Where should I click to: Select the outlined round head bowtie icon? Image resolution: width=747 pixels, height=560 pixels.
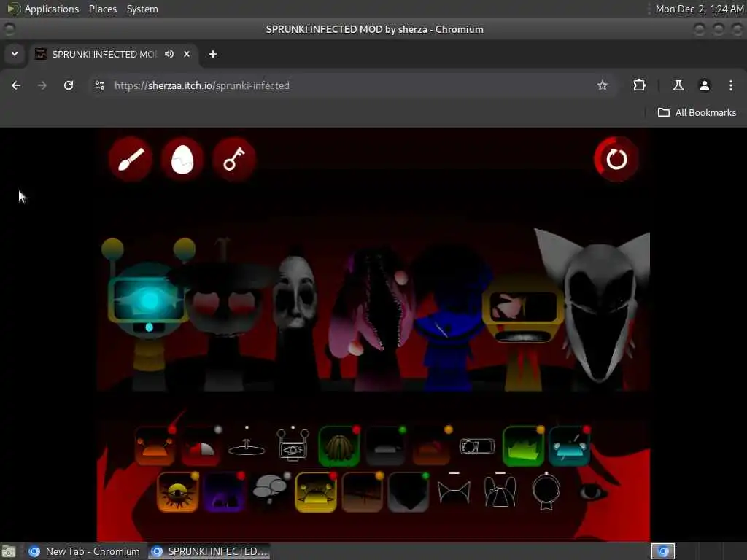pyautogui.click(x=546, y=491)
